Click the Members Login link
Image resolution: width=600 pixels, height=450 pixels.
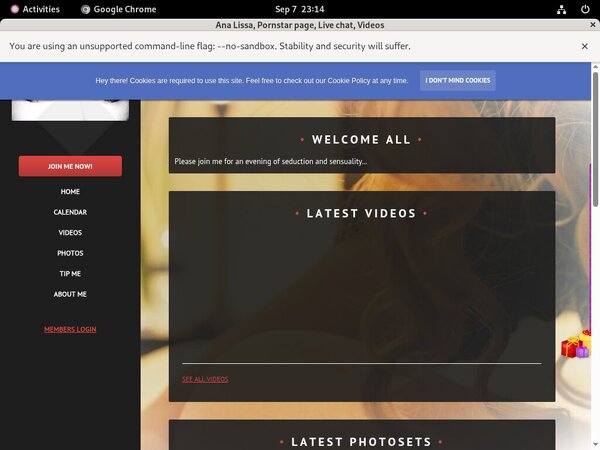[x=70, y=329]
